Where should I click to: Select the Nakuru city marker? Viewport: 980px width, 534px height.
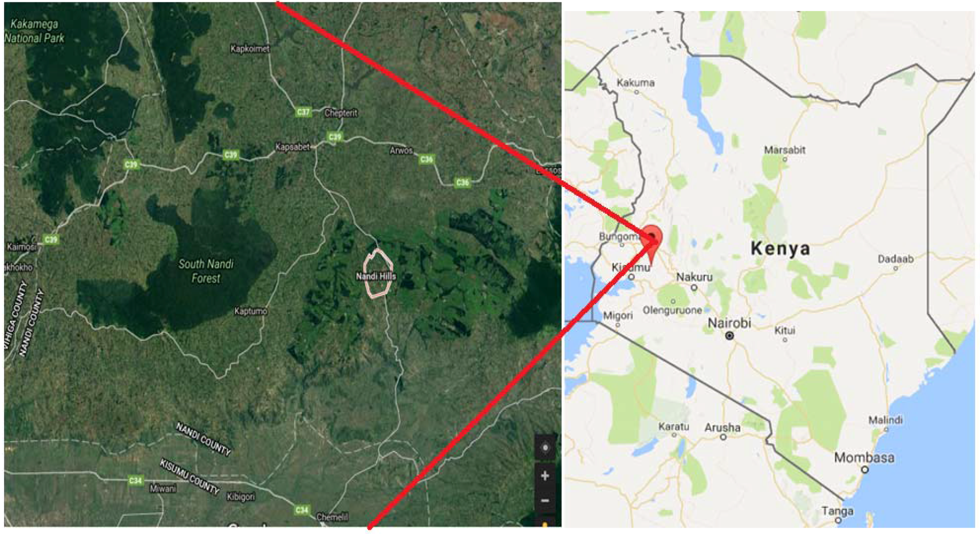694,288
